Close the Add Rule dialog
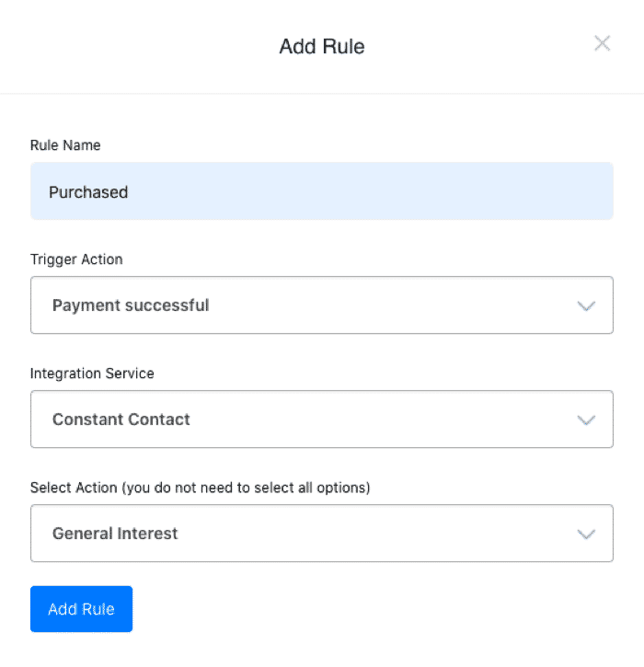Screen dimensions: 644x667 pyautogui.click(x=602, y=43)
